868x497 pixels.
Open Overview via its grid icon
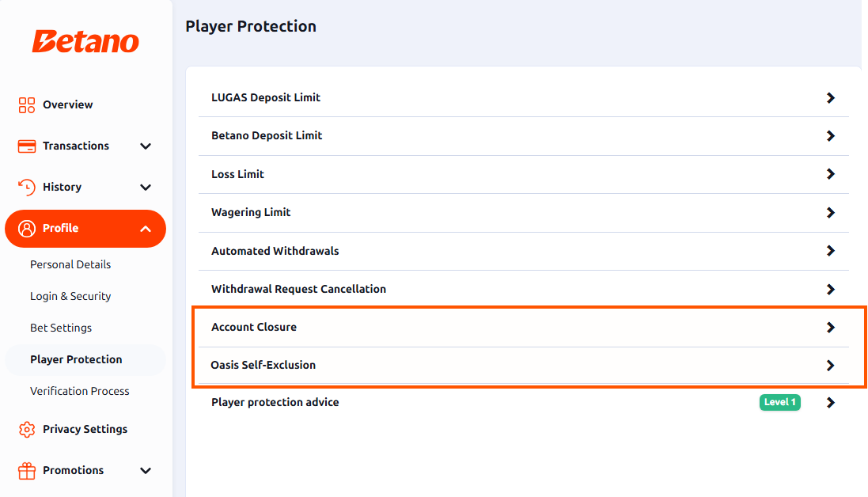coord(27,104)
